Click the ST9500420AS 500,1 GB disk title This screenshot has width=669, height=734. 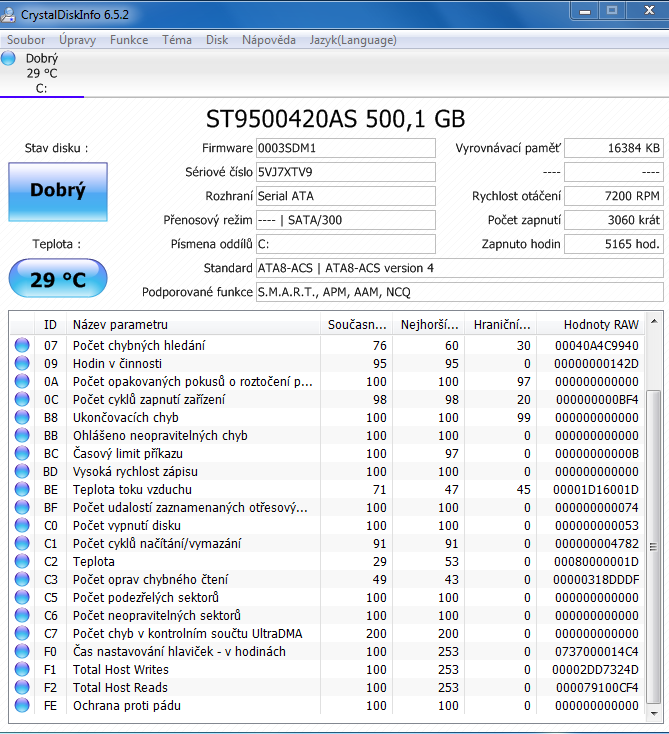coord(335,119)
